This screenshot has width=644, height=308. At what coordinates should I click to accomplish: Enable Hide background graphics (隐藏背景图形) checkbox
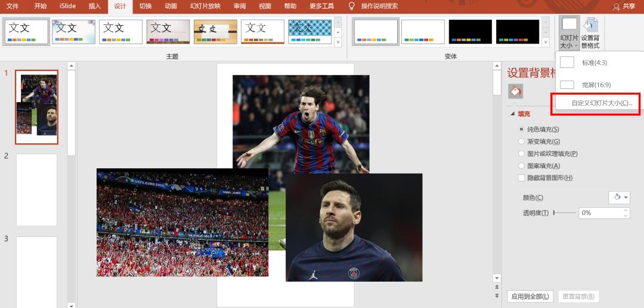[x=522, y=178]
